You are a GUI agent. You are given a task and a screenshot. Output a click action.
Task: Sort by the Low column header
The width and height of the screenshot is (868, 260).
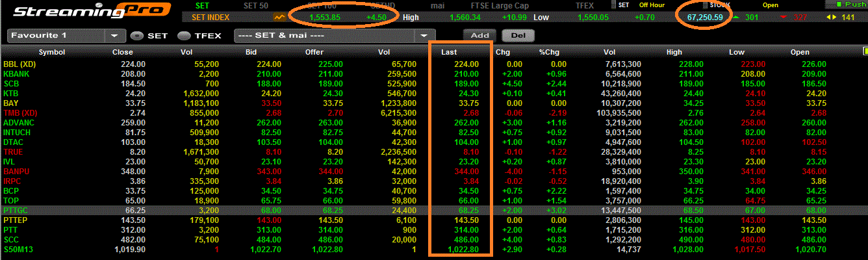coord(737,52)
